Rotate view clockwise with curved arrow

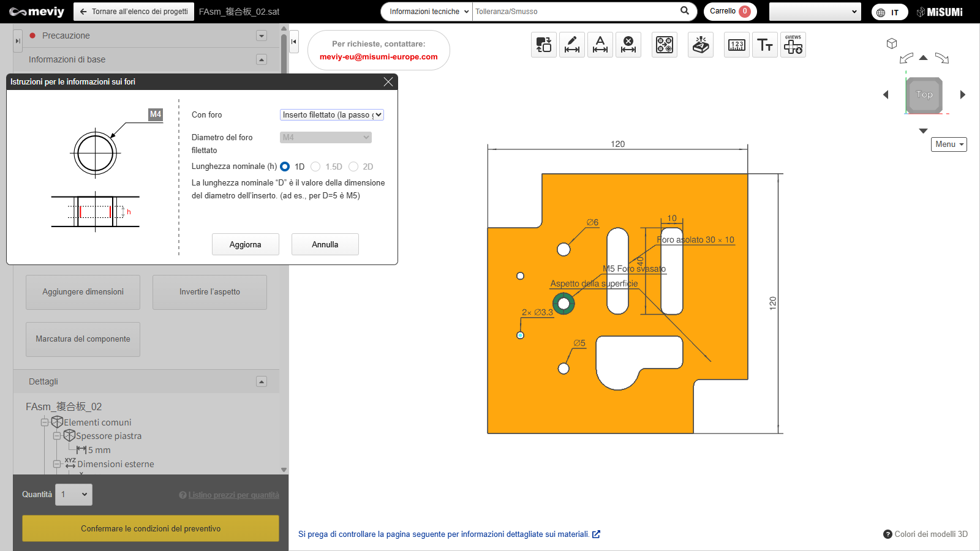(942, 59)
